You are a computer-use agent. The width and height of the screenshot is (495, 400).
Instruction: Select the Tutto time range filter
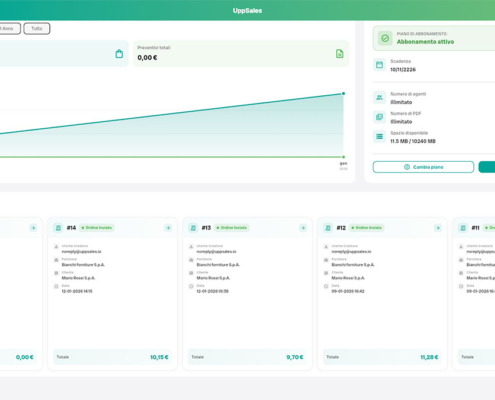pyautogui.click(x=37, y=29)
